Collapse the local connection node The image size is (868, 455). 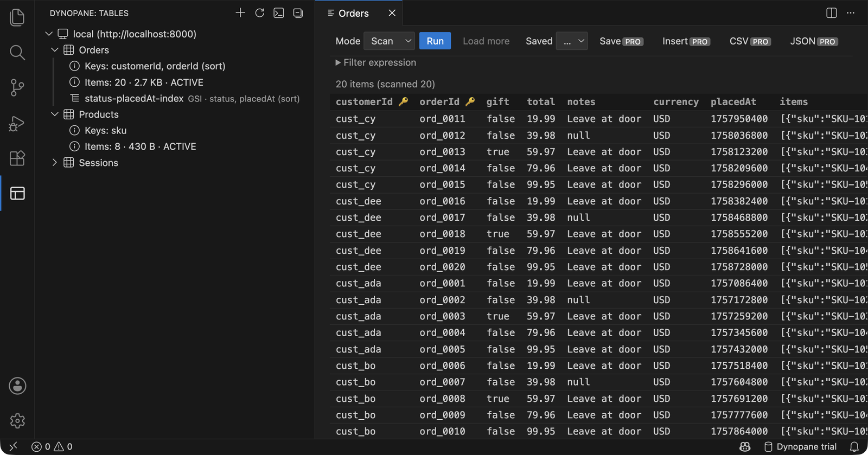[x=49, y=34]
